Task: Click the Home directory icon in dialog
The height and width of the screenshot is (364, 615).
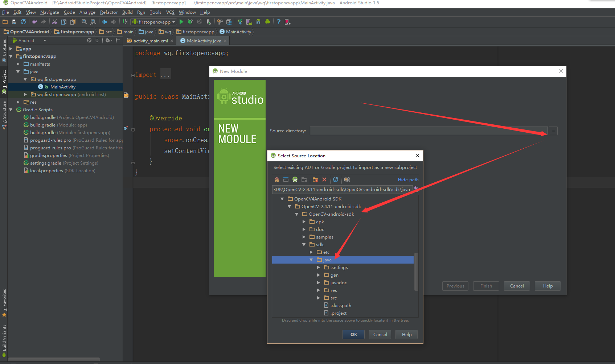Action: click(x=277, y=179)
